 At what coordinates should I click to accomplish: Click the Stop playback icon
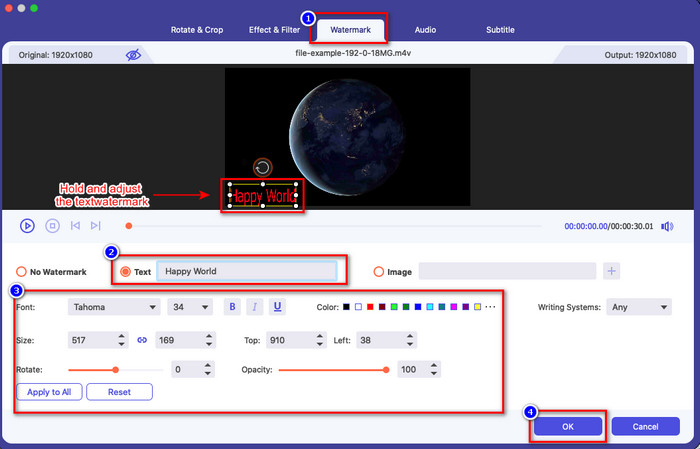tap(53, 226)
